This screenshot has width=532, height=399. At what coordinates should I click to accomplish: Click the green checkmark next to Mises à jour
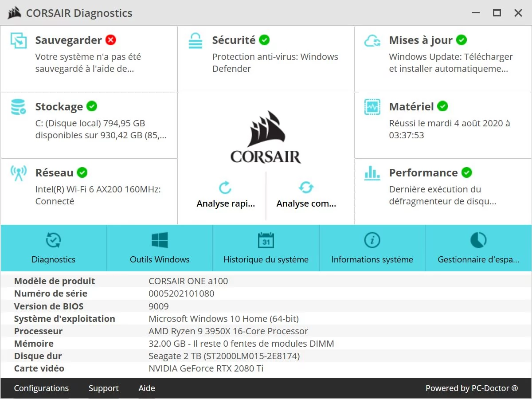tap(462, 40)
